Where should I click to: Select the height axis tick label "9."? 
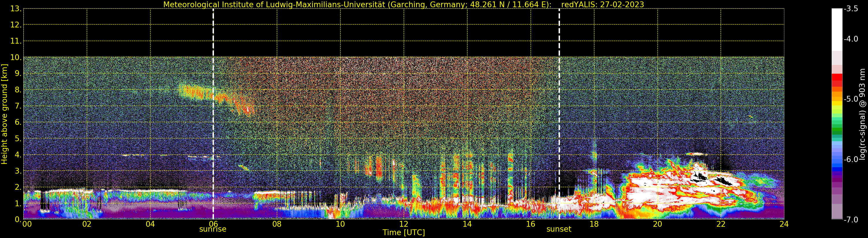(x=18, y=74)
